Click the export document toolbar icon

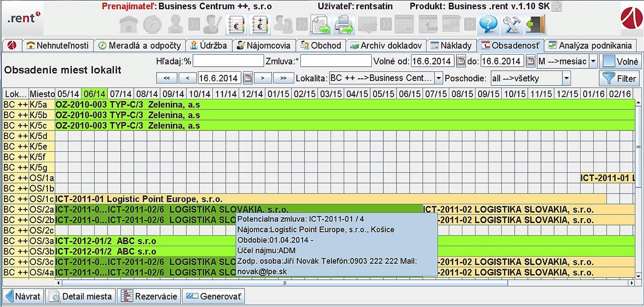(x=320, y=24)
